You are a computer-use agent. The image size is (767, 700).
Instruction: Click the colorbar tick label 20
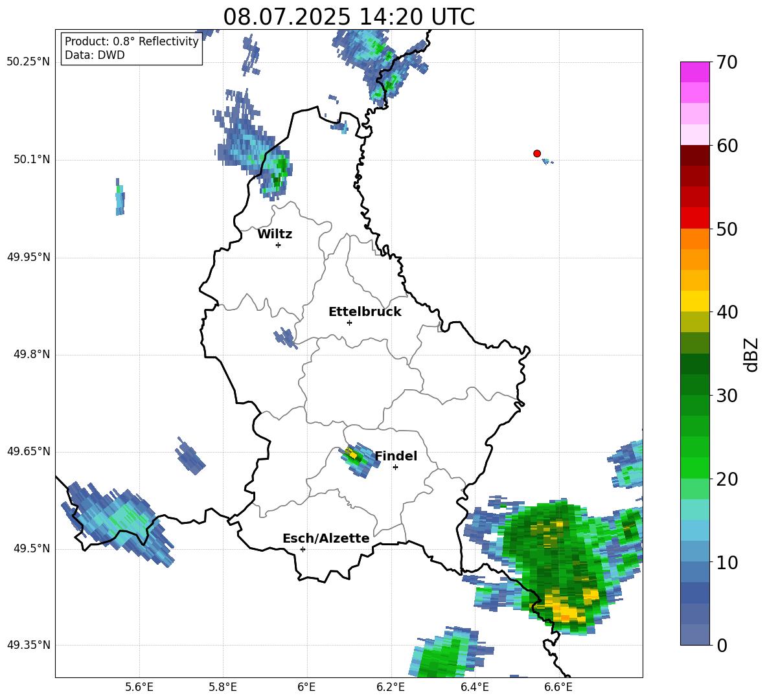point(726,479)
